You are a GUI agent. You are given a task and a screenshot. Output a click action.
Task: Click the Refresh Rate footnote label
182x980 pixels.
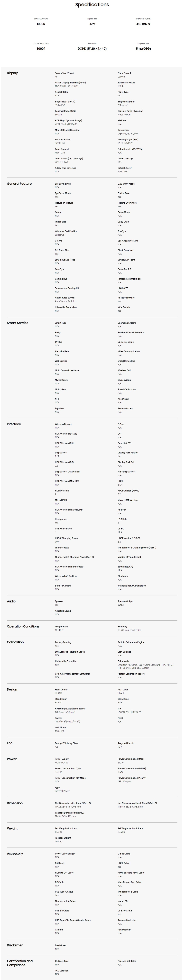pyautogui.click(x=124, y=168)
